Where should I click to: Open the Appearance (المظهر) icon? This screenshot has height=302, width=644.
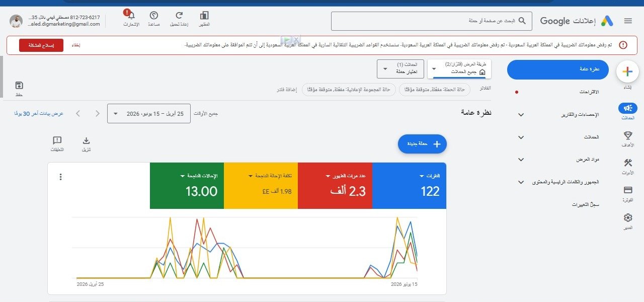[x=204, y=16]
